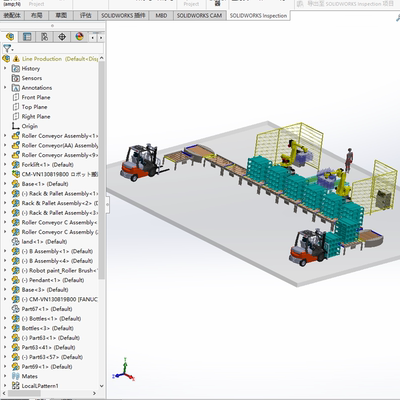Click the LocalLPattern1 pattern icon

pyautogui.click(x=16, y=386)
